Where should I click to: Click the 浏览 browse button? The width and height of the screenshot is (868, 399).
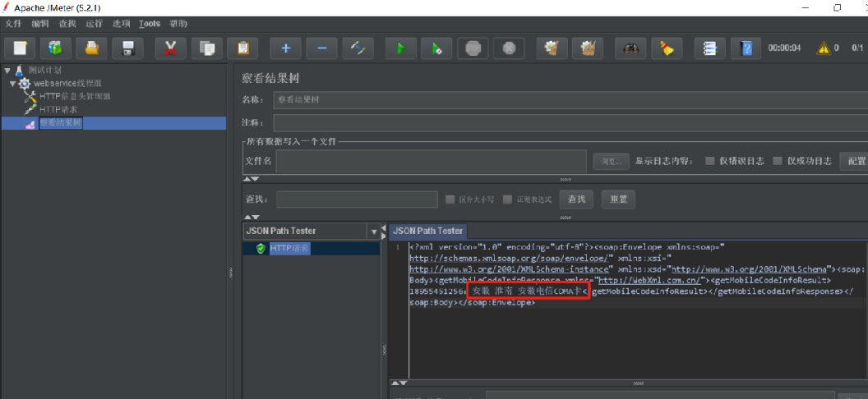coord(612,162)
